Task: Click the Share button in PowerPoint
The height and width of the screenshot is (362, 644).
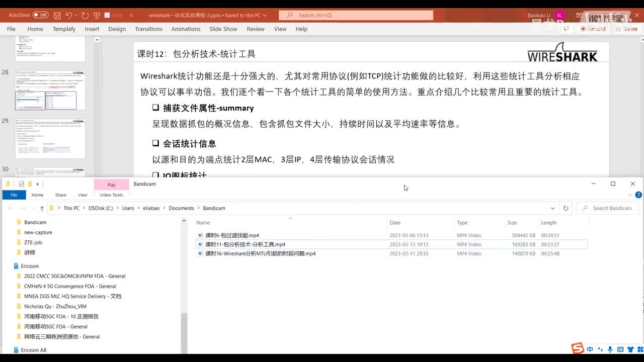Action: click(x=626, y=29)
